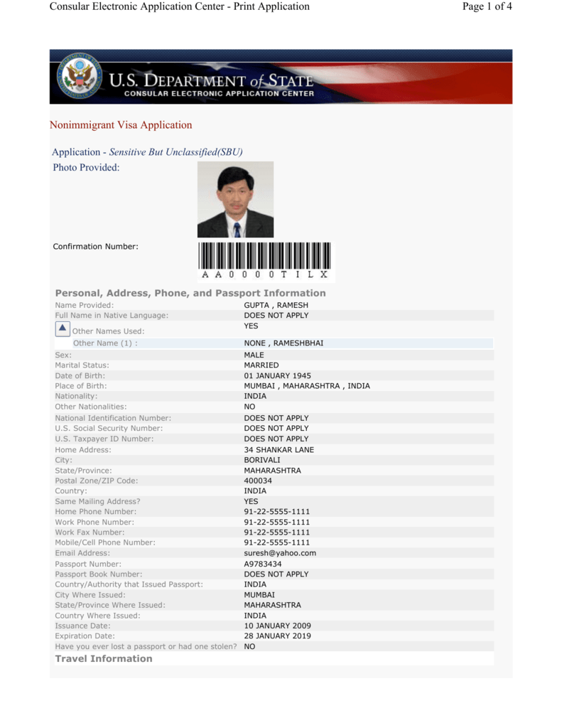Select the Passport Book Number value
The height and width of the screenshot is (728, 562).
(276, 574)
